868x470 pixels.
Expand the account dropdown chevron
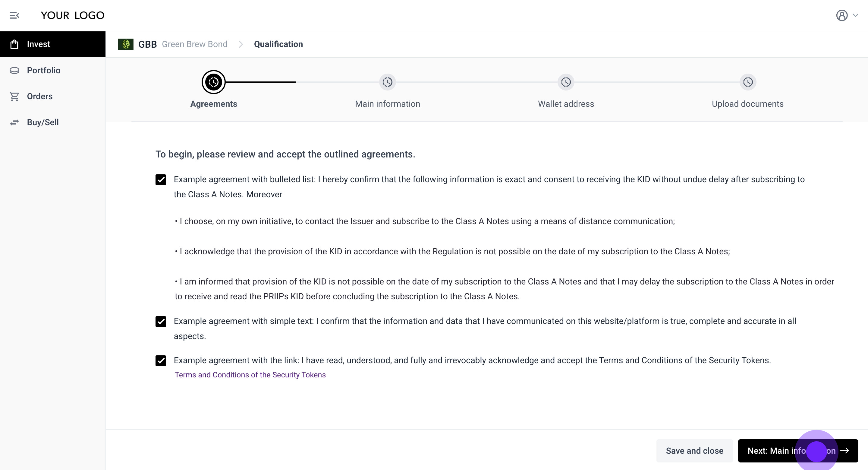pyautogui.click(x=856, y=15)
